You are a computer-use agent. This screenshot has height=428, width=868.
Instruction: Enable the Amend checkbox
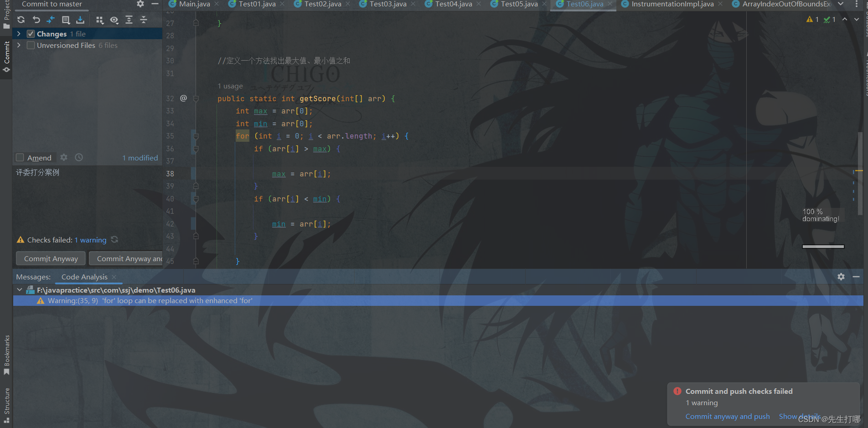click(20, 157)
